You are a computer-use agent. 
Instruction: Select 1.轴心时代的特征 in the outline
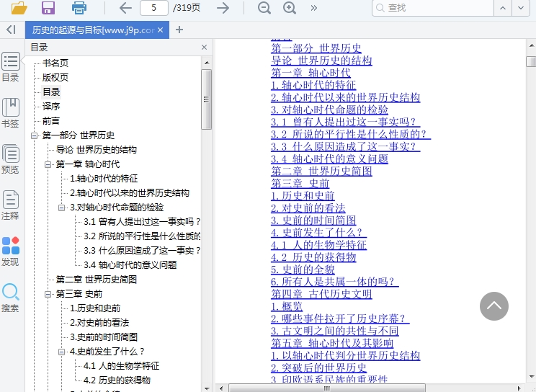(104, 178)
